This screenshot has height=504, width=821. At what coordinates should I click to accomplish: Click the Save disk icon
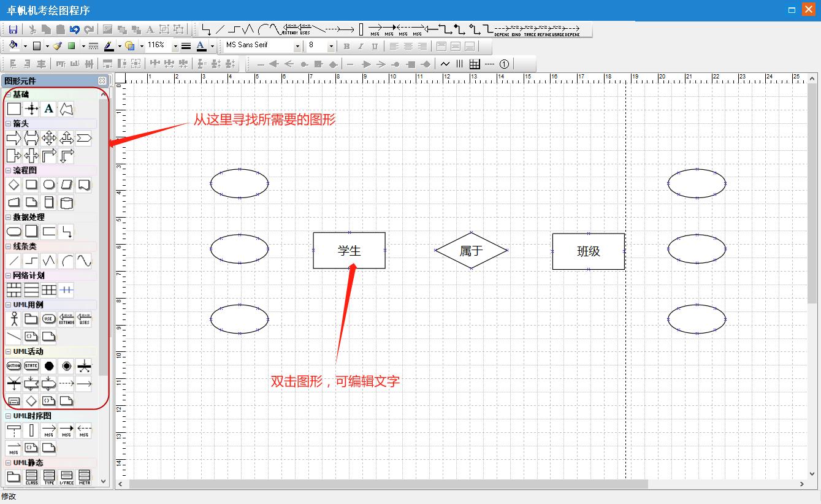[13, 29]
